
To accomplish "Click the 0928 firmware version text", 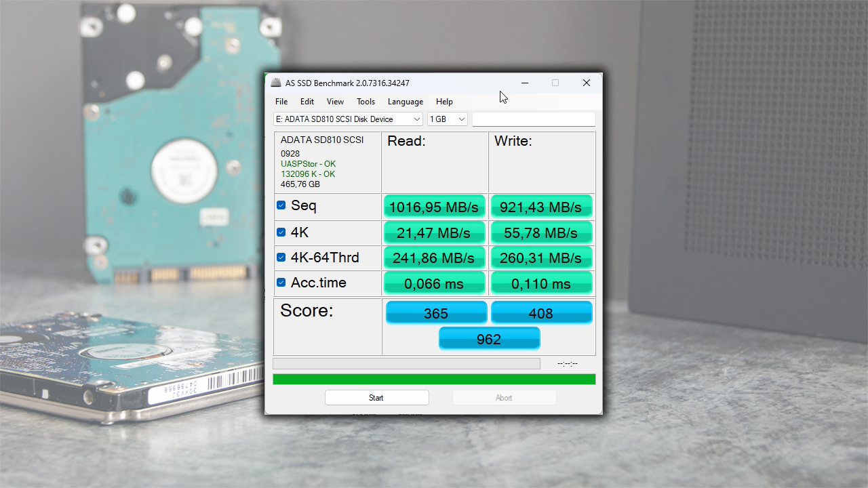I will 290,154.
